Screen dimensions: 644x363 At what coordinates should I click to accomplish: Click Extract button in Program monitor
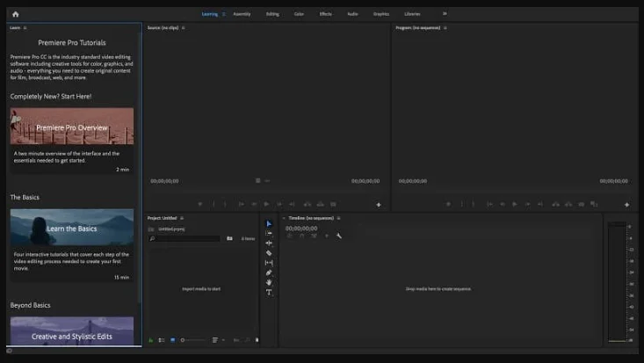pyautogui.click(x=568, y=204)
